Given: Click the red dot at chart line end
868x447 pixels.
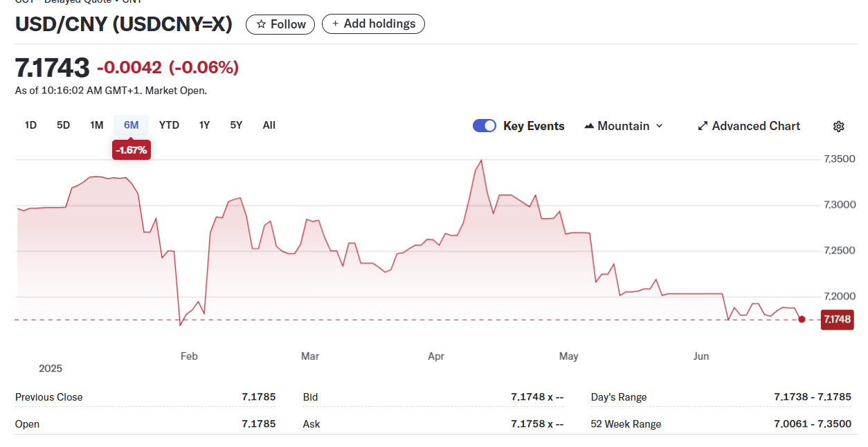Looking at the screenshot, I should [802, 320].
